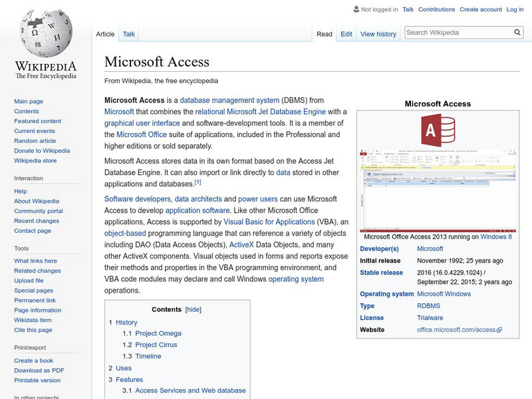The width and height of the screenshot is (532, 399).
Task: Open the Visual Basic for Applications link
Action: click(x=269, y=221)
